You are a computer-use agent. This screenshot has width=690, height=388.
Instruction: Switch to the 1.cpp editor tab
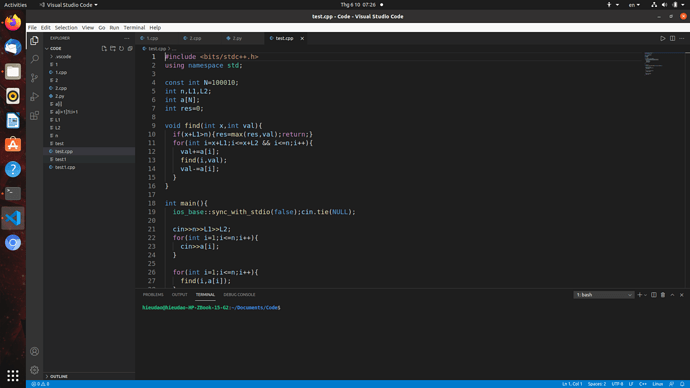click(156, 38)
